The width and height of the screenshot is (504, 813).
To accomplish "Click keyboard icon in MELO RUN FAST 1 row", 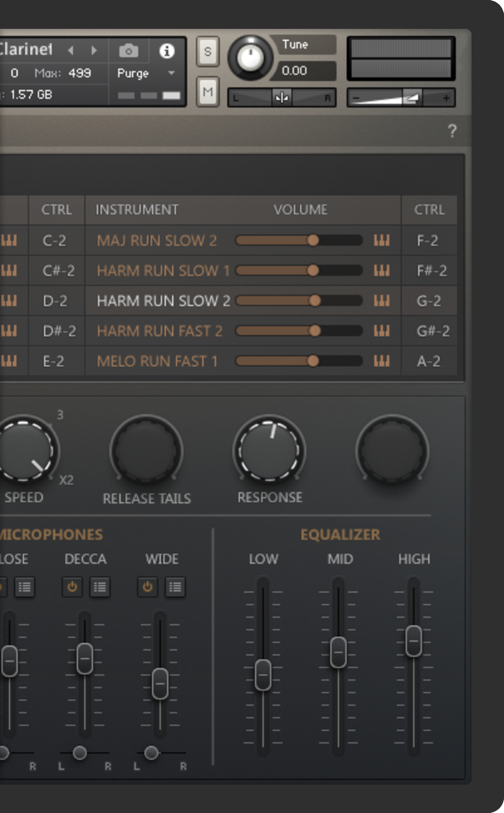I will 381,361.
